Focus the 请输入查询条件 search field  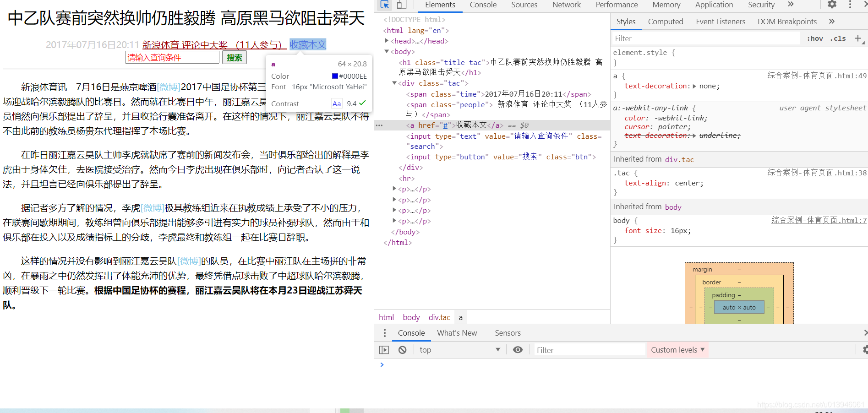[172, 58]
